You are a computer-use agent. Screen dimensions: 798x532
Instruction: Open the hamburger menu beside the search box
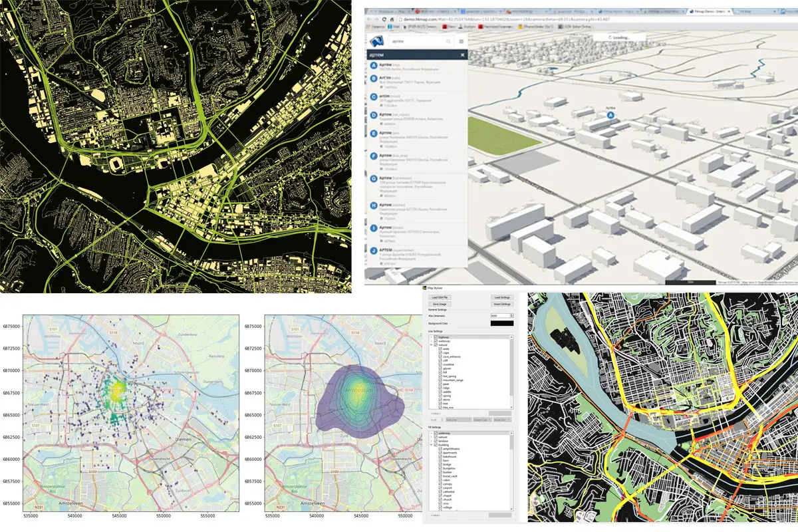461,41
